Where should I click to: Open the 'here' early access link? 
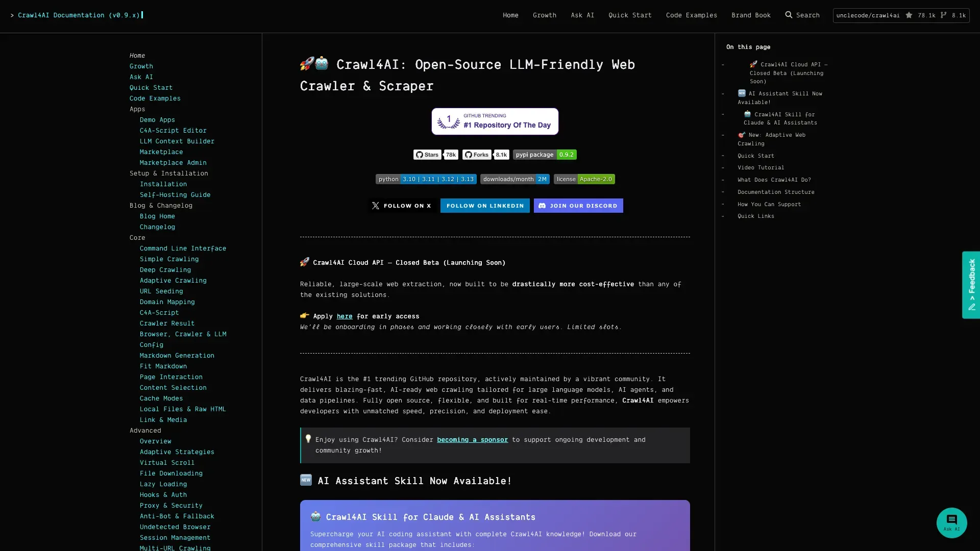coord(345,316)
